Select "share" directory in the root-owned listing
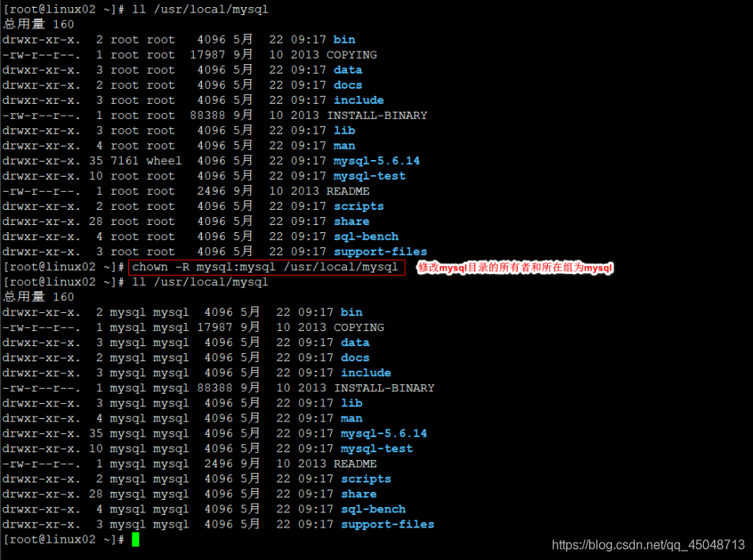 352,222
